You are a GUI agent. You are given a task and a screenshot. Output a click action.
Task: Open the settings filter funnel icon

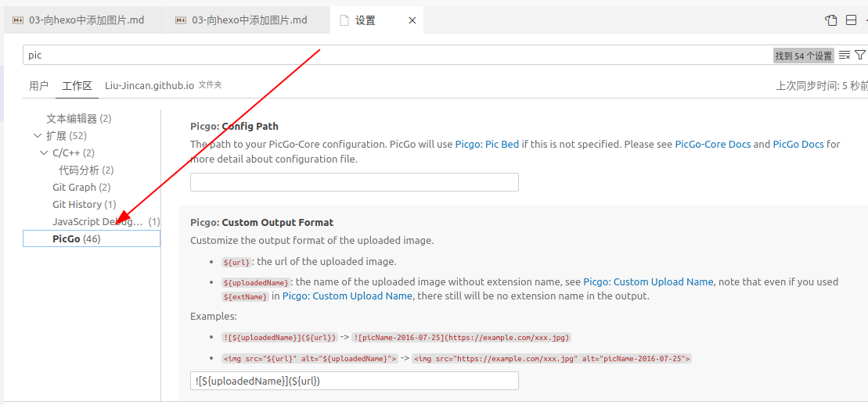click(x=859, y=55)
